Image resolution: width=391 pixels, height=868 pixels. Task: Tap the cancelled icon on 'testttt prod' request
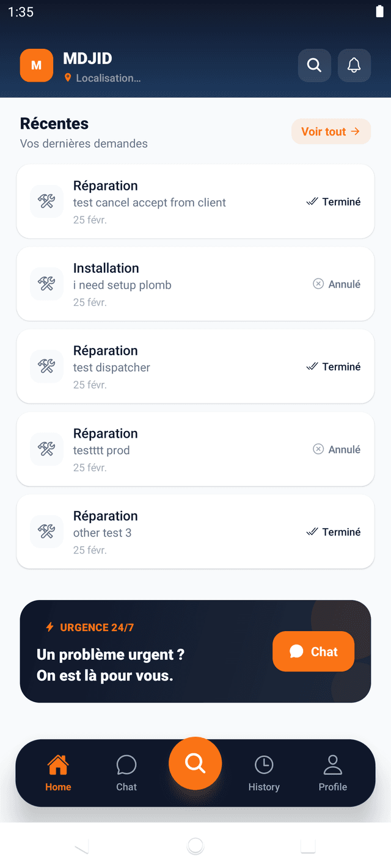click(318, 449)
